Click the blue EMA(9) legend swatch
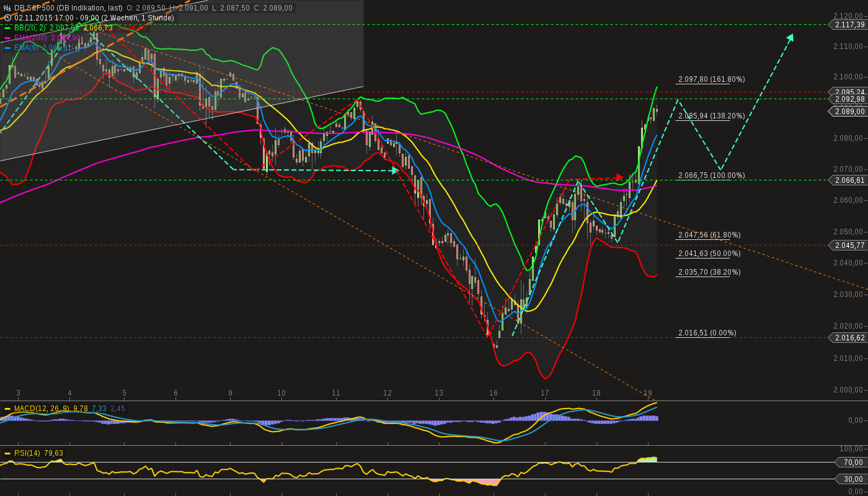 [x=7, y=48]
